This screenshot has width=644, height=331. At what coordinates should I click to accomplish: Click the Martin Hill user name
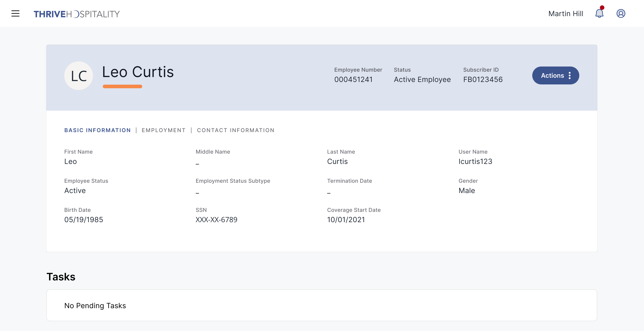tap(565, 14)
